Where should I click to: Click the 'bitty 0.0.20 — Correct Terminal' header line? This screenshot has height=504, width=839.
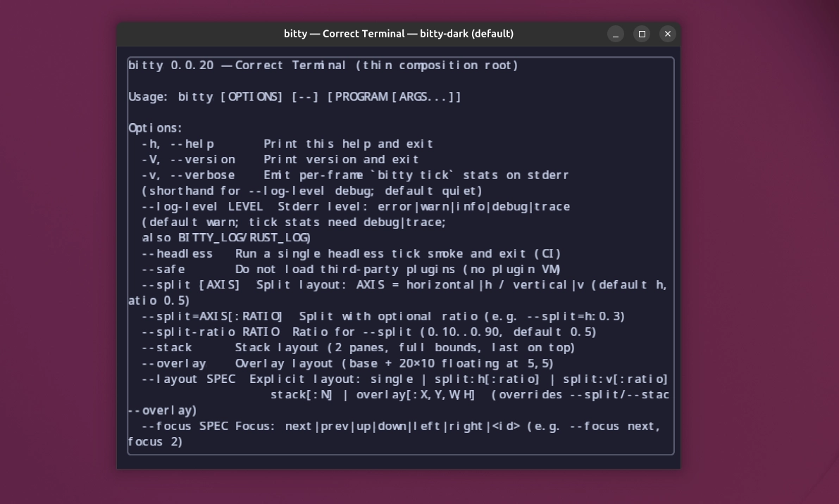323,65
